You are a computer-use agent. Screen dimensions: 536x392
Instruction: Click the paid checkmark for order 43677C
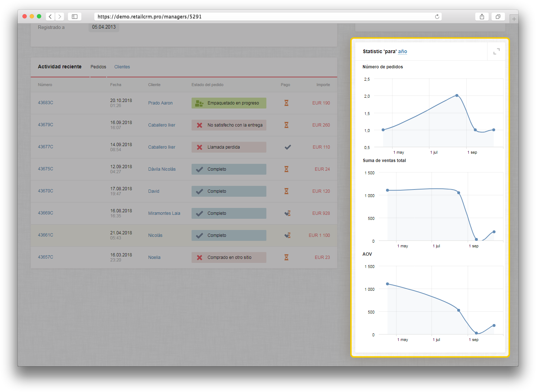pos(288,147)
